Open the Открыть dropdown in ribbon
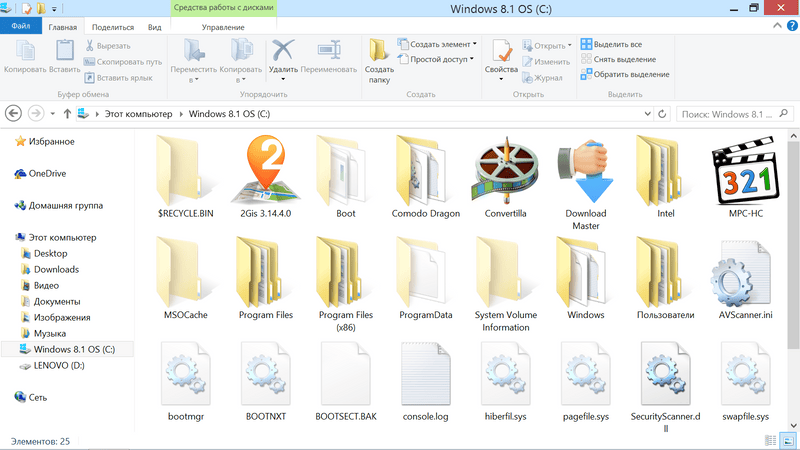Image resolution: width=800 pixels, height=450 pixels. click(546, 46)
